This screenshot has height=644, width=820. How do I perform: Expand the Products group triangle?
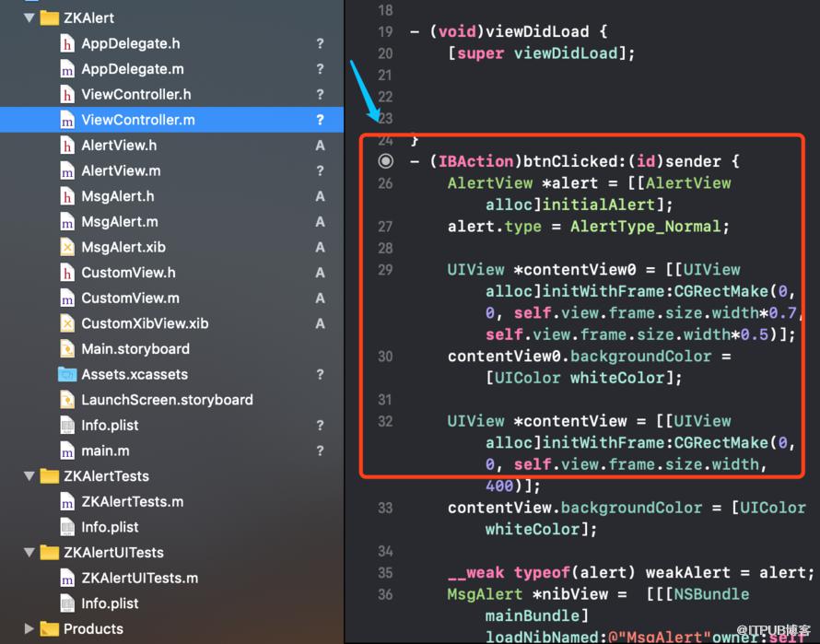(29, 629)
